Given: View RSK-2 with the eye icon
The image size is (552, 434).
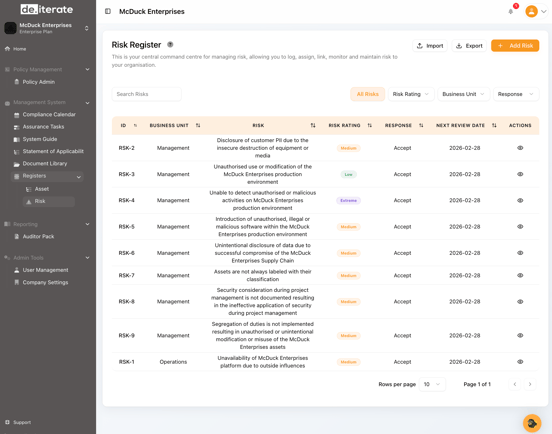Looking at the screenshot, I should coord(520,148).
